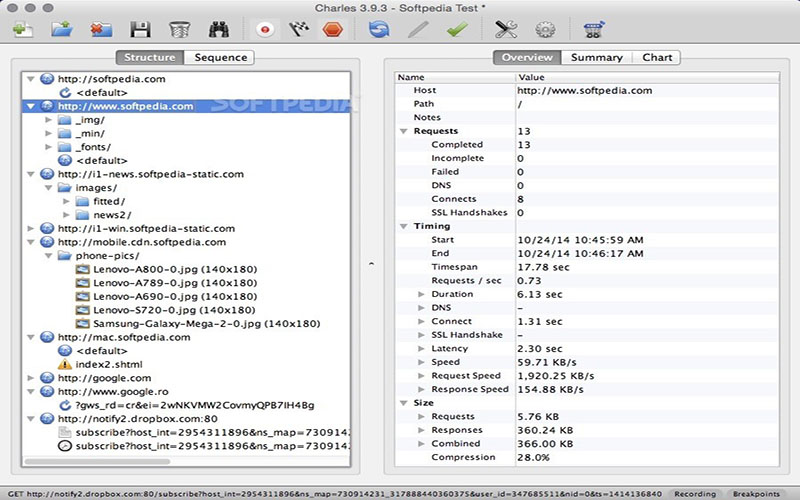This screenshot has width=800, height=500.
Task: Expand the Duration row details
Action: click(421, 294)
